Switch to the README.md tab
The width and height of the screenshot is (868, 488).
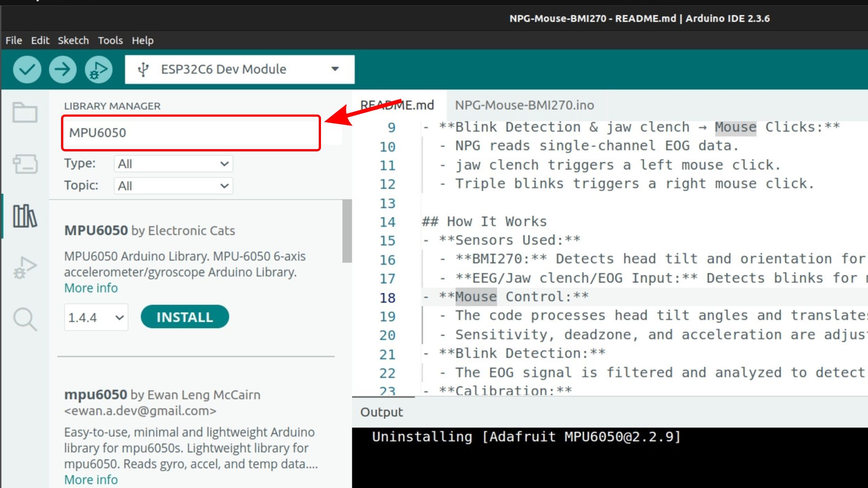click(397, 105)
